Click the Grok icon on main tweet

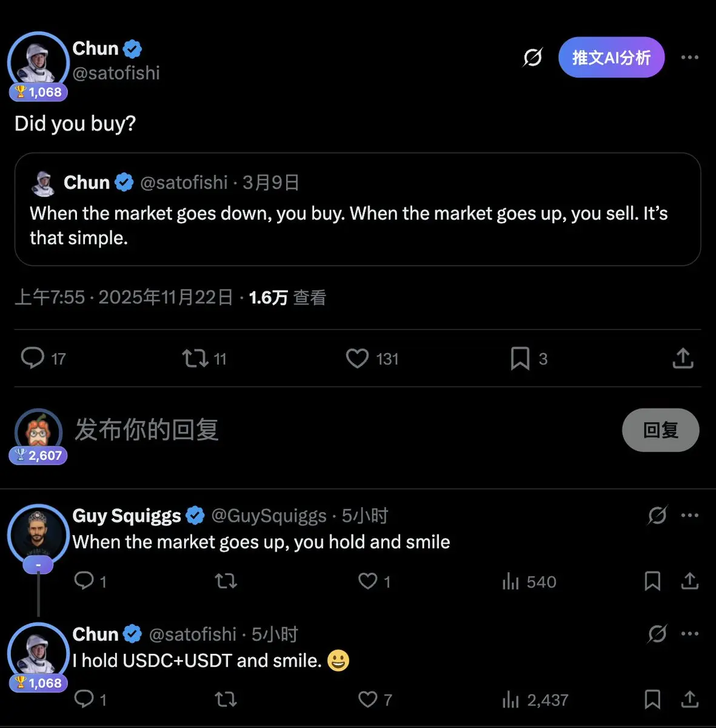coord(532,58)
